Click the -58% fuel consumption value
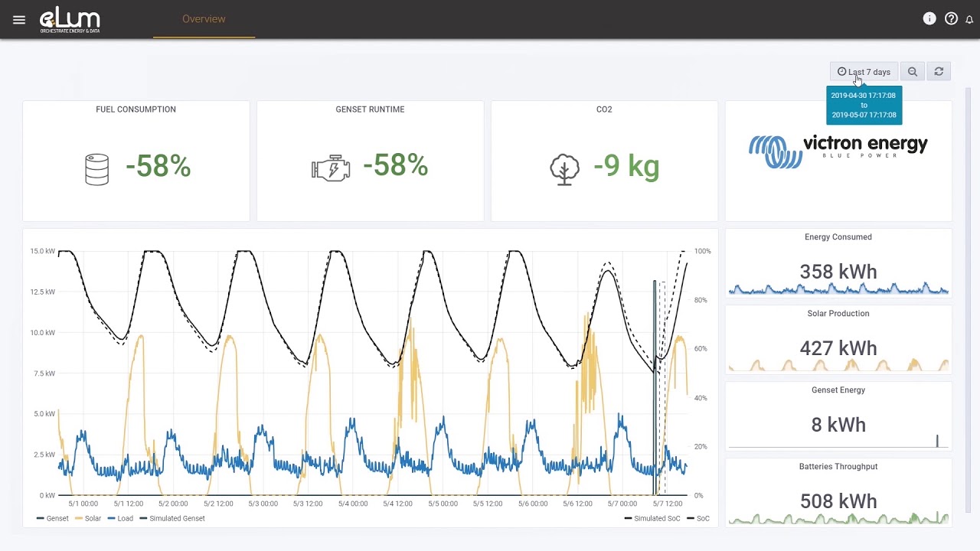The width and height of the screenshot is (980, 551). coord(158,166)
